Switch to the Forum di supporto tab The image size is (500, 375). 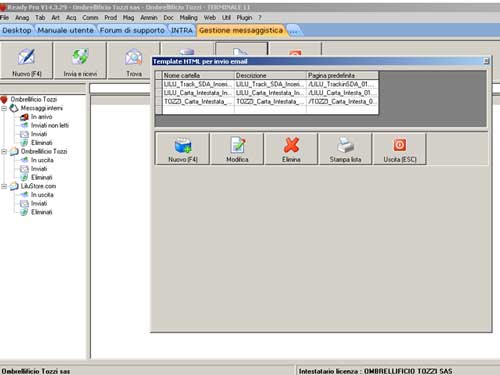click(132, 30)
